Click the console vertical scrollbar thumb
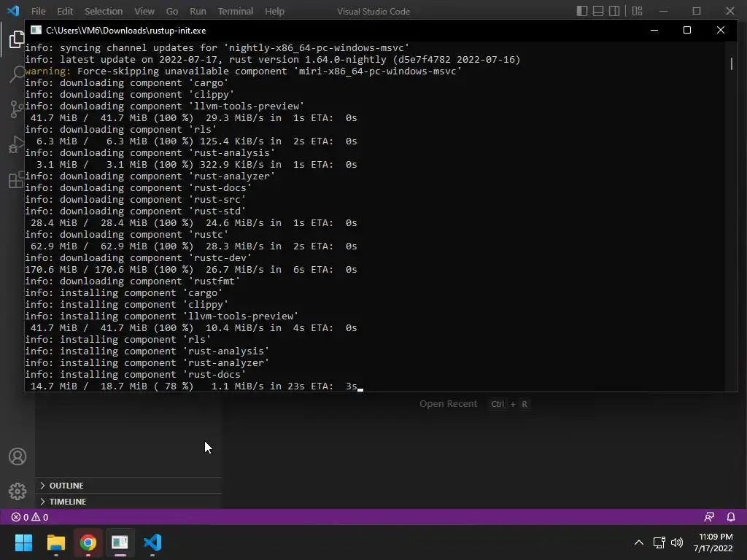The width and height of the screenshot is (747, 560). pyautogui.click(x=731, y=63)
